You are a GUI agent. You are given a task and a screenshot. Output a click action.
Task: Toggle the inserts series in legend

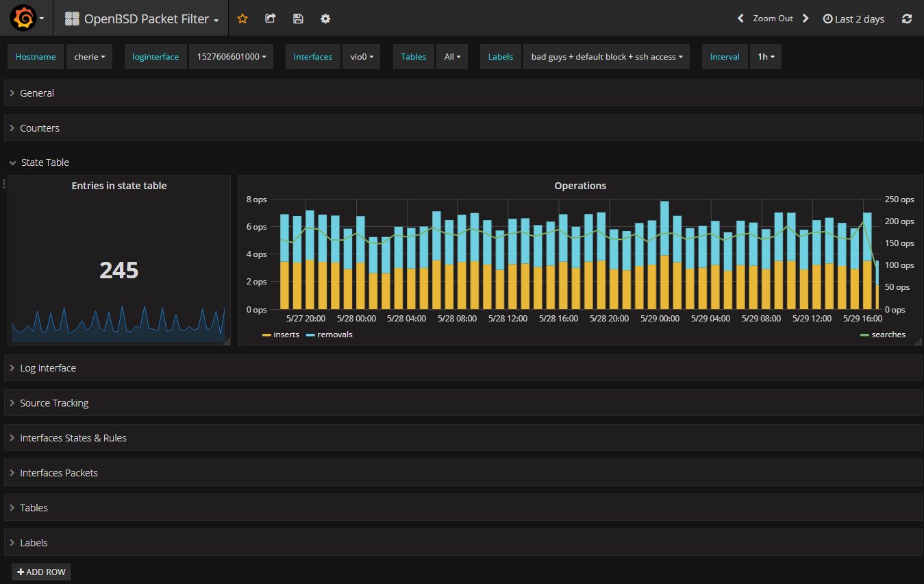coord(286,334)
